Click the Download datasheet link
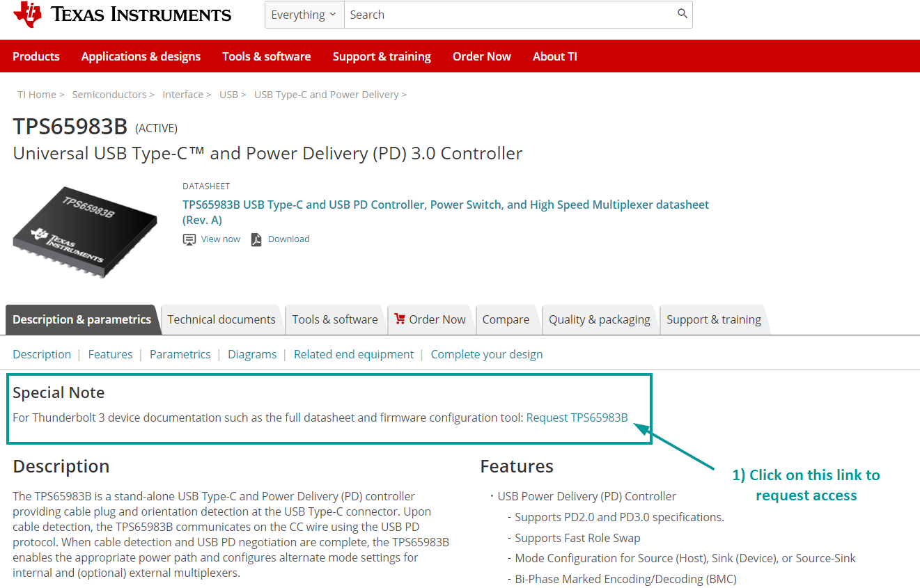This screenshot has width=920, height=588. (x=289, y=239)
